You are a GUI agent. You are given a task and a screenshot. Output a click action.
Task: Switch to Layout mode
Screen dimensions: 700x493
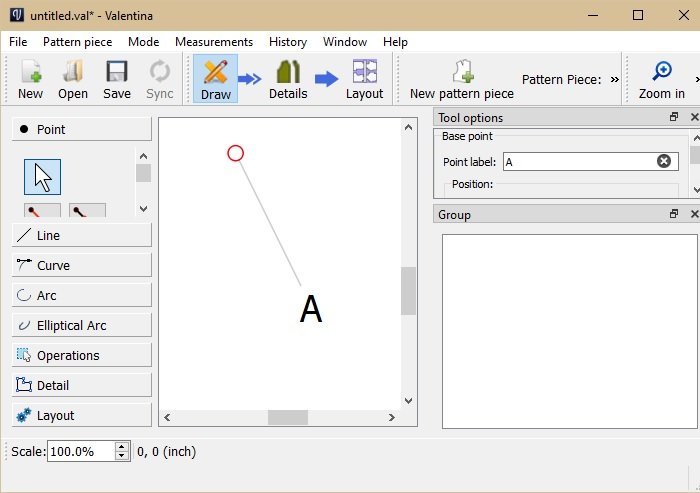tap(364, 79)
